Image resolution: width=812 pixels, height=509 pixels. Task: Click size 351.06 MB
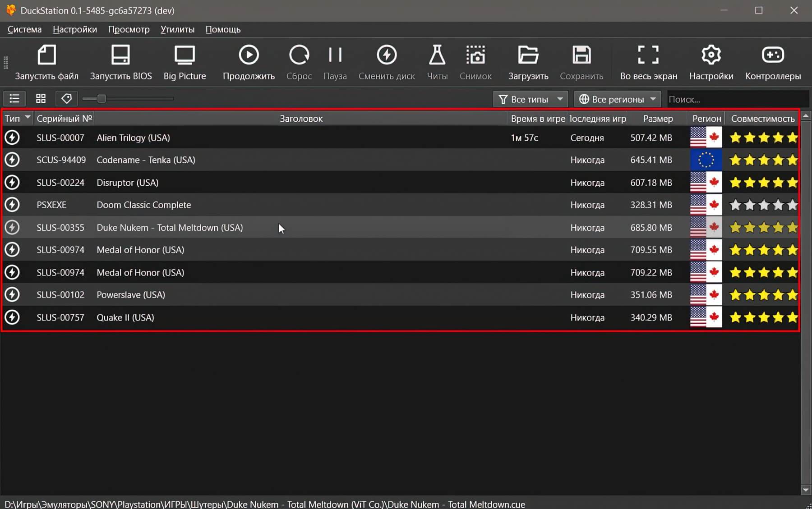(651, 295)
